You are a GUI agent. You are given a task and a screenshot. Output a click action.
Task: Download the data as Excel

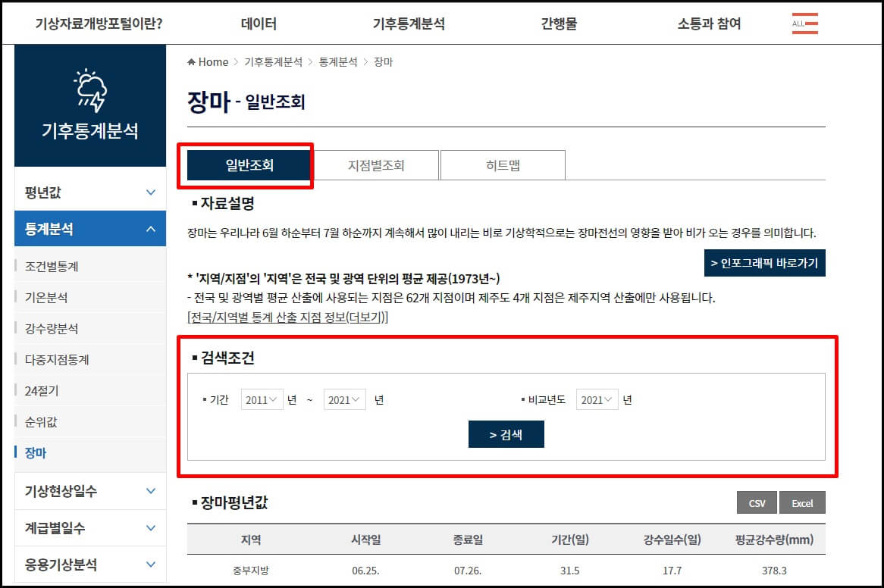pyautogui.click(x=802, y=502)
